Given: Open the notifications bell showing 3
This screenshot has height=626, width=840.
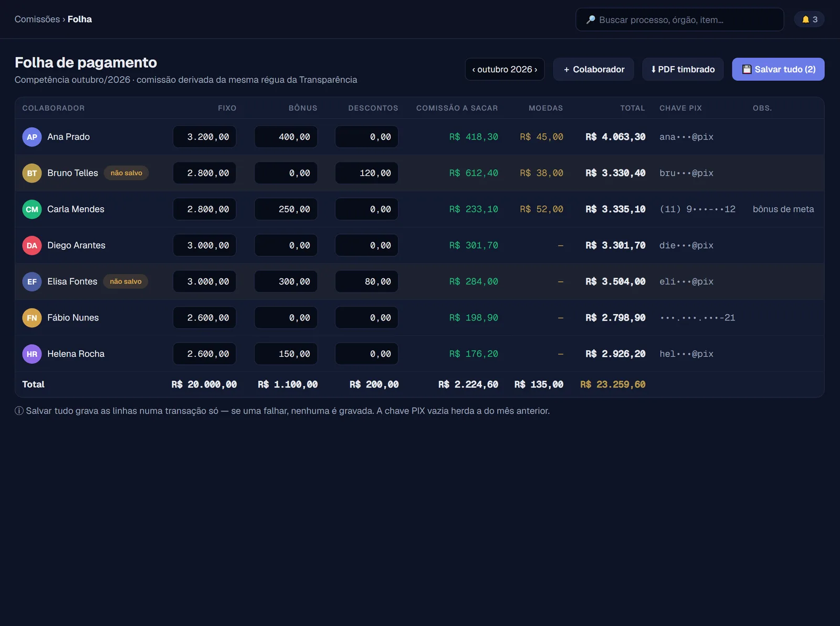Looking at the screenshot, I should [809, 19].
